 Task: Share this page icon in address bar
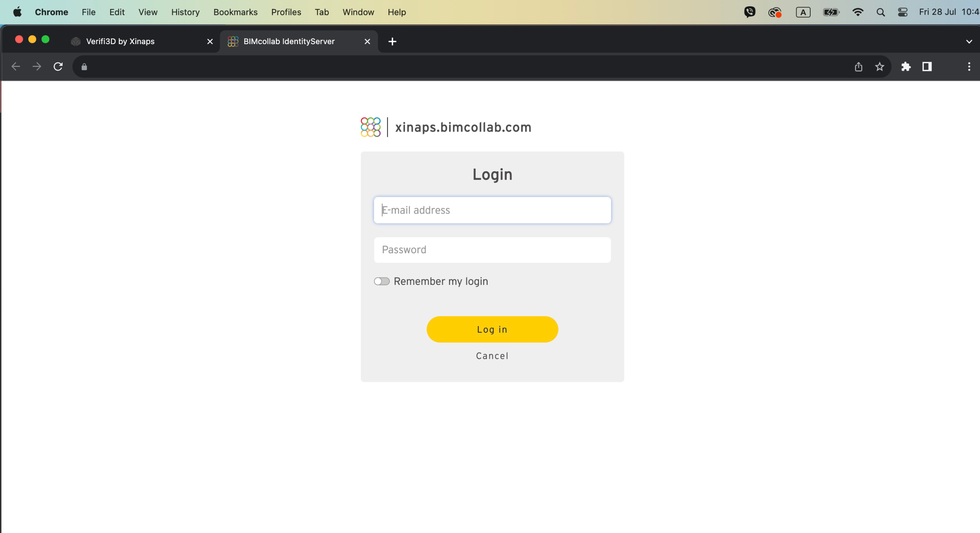(x=859, y=67)
